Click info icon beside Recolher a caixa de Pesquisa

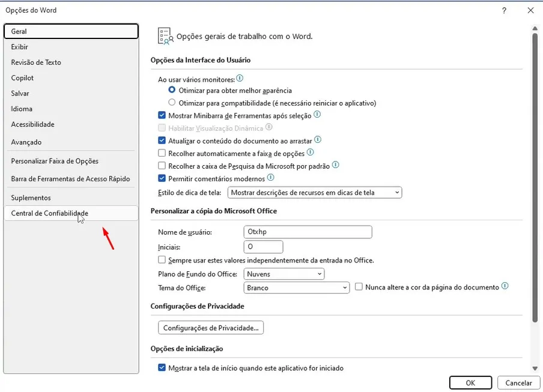(336, 164)
